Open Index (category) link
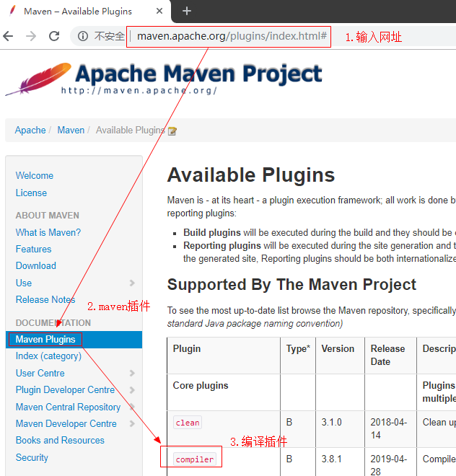The image size is (456, 476). [x=48, y=356]
